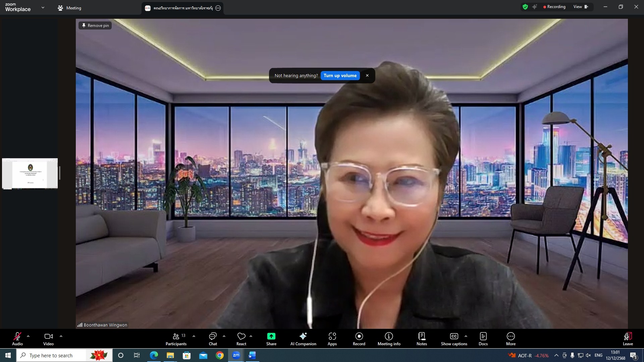Expand the audio options arrow

28,336
